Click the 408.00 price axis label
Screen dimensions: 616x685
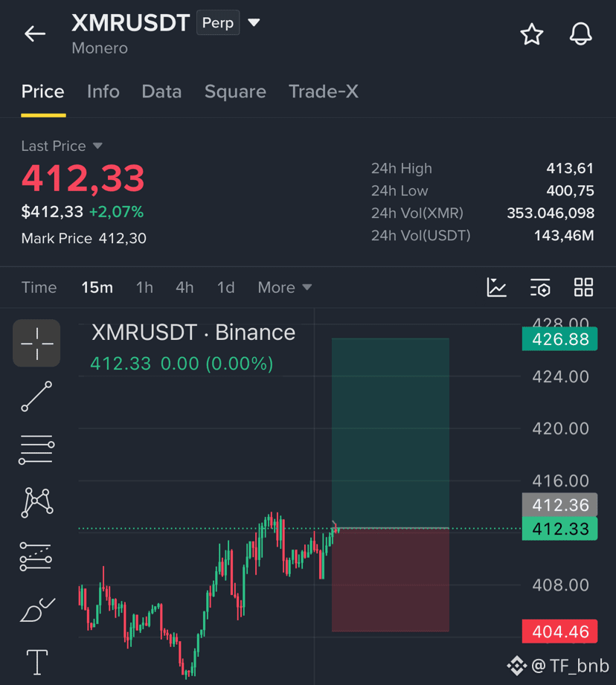click(560, 585)
